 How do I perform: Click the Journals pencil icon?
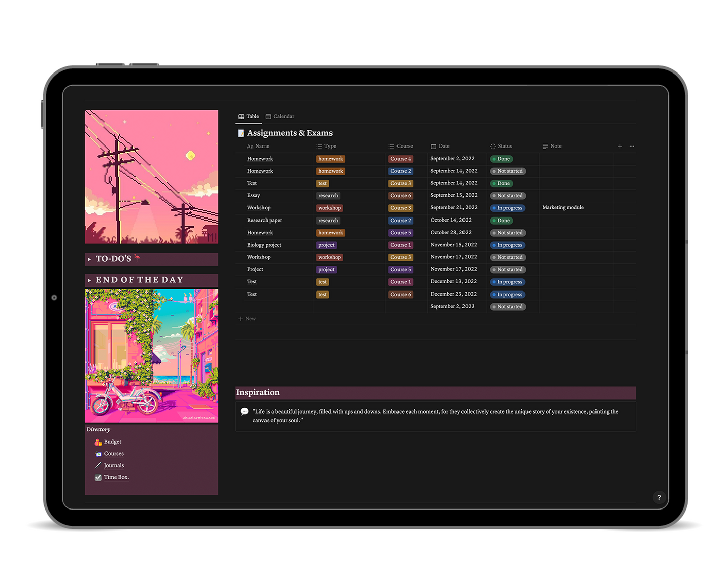[x=98, y=466]
